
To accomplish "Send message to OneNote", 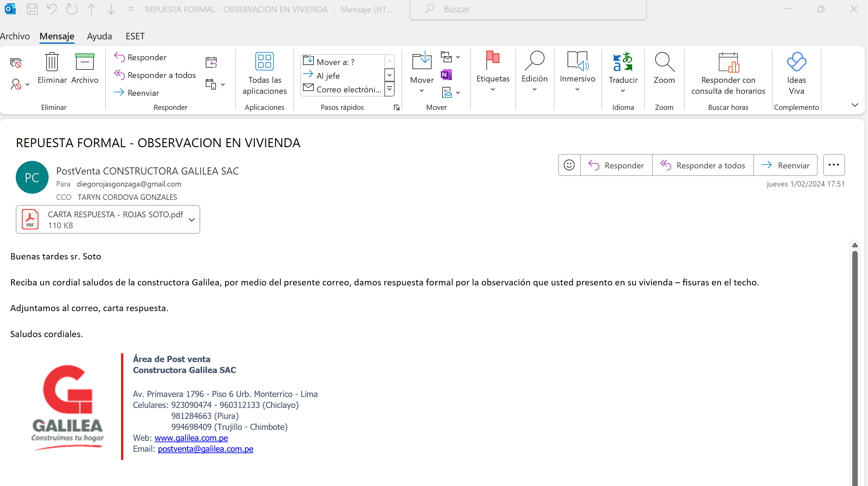I will pyautogui.click(x=446, y=75).
